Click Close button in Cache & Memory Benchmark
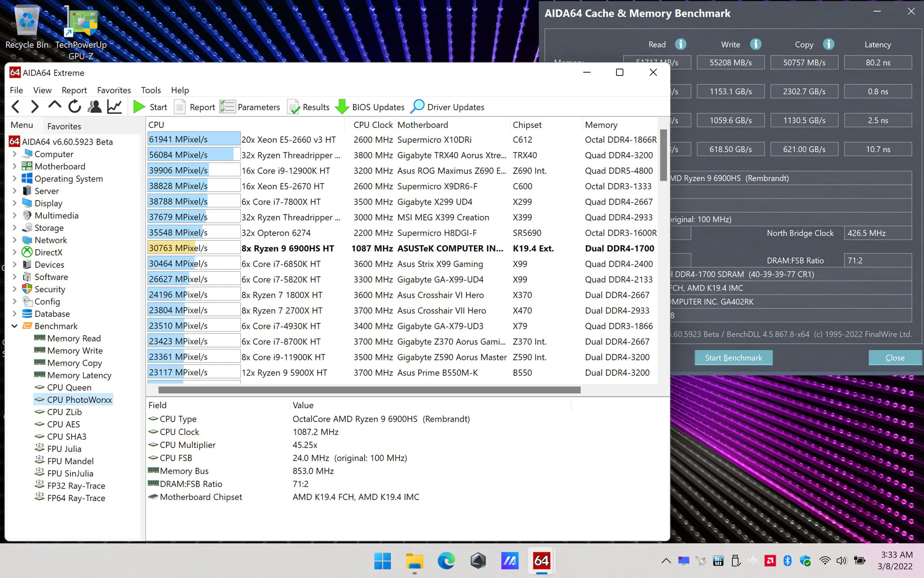Image resolution: width=924 pixels, height=578 pixels. pos(895,358)
